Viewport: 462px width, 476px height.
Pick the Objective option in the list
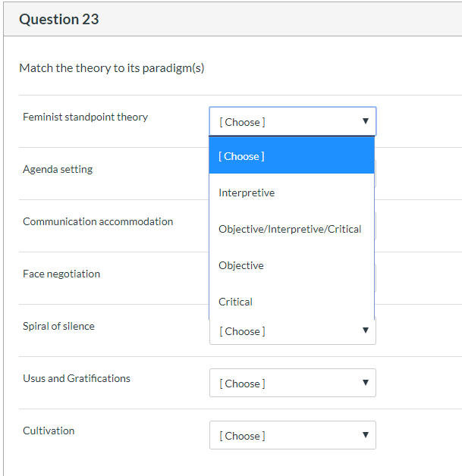click(291, 265)
